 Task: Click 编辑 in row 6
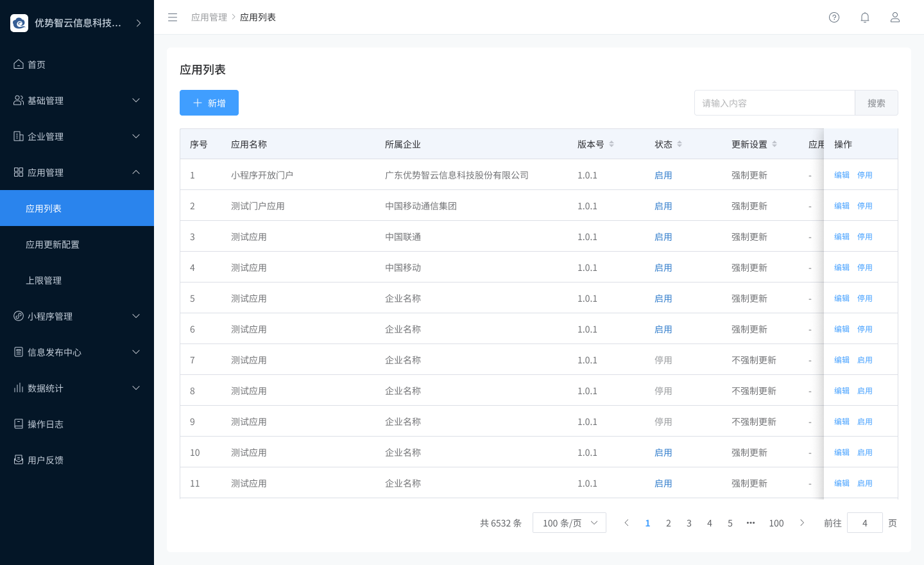point(842,329)
